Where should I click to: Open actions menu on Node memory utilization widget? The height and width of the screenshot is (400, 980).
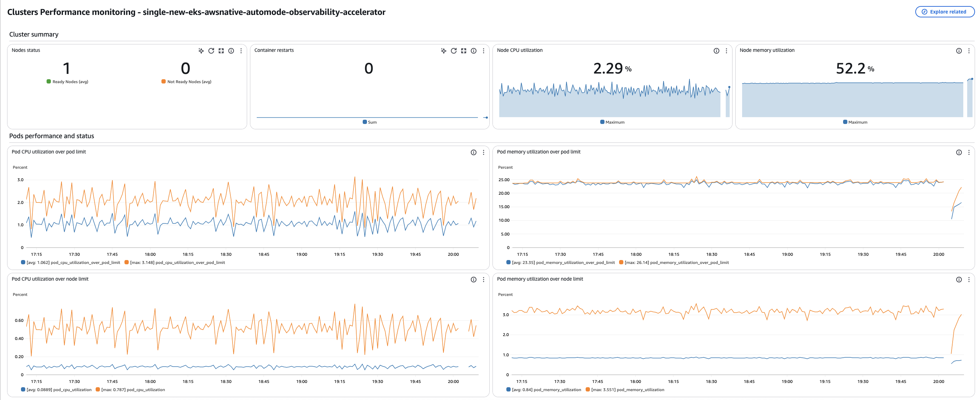pyautogui.click(x=969, y=50)
